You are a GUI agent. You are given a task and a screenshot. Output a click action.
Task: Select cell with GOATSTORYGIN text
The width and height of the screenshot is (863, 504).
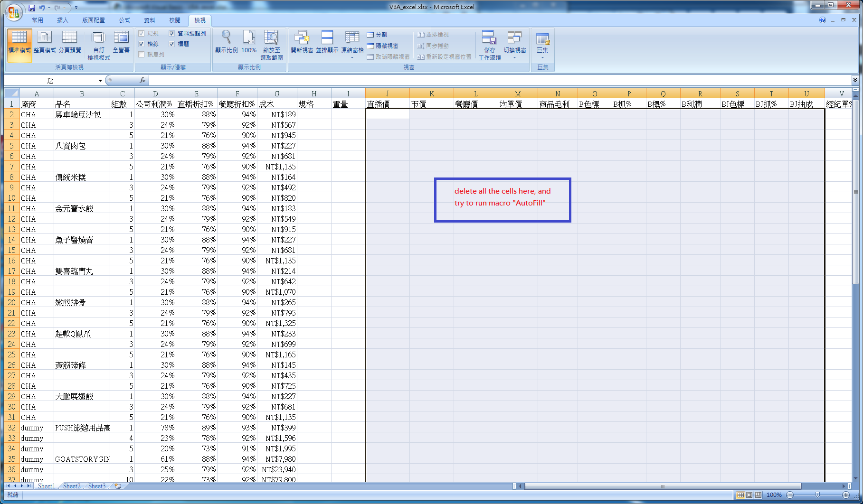(82, 459)
